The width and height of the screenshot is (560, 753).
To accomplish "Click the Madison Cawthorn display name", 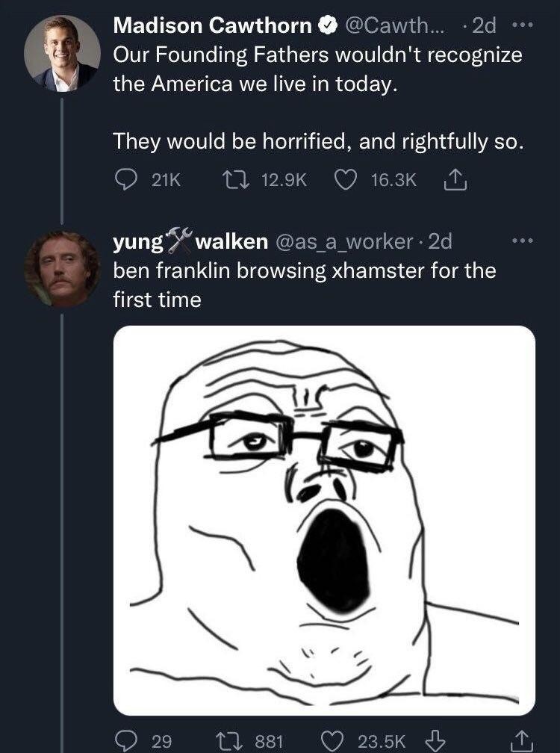I will coord(213,26).
